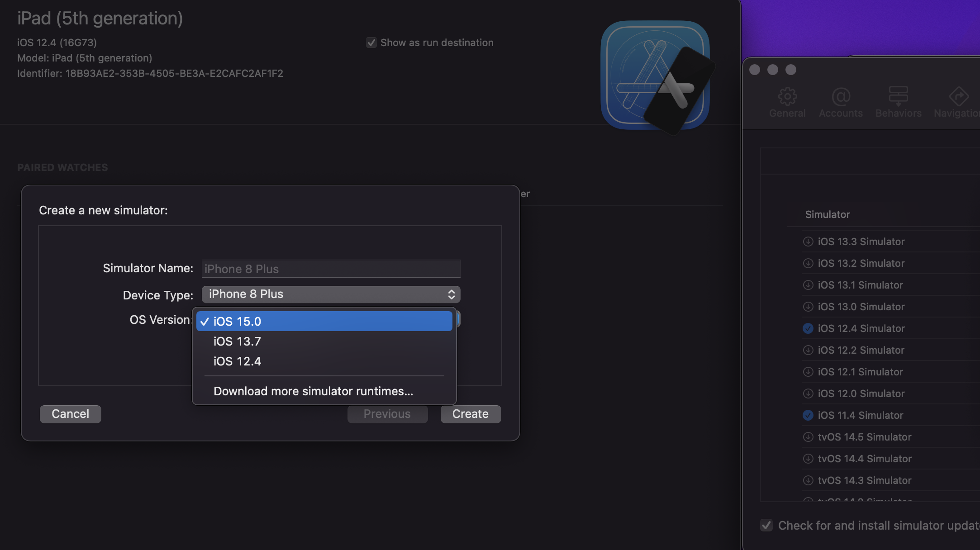
Task: Open Accounts preferences tab icon
Action: (841, 96)
